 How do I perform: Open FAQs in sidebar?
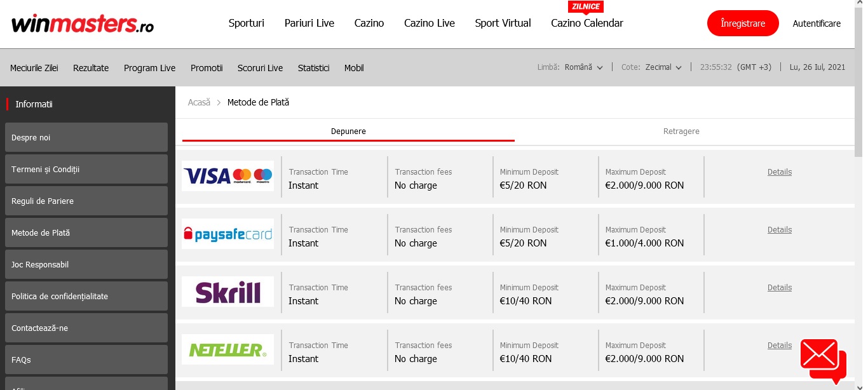coord(86,360)
